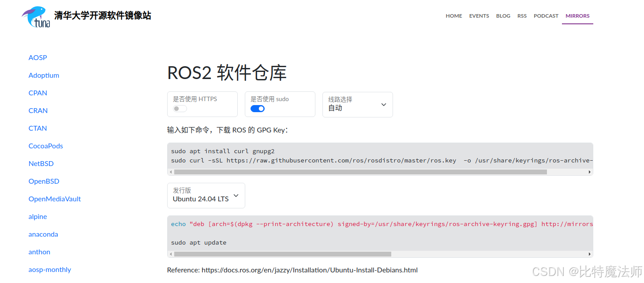
Task: Open the EVENTS navigation item
Action: [x=479, y=16]
